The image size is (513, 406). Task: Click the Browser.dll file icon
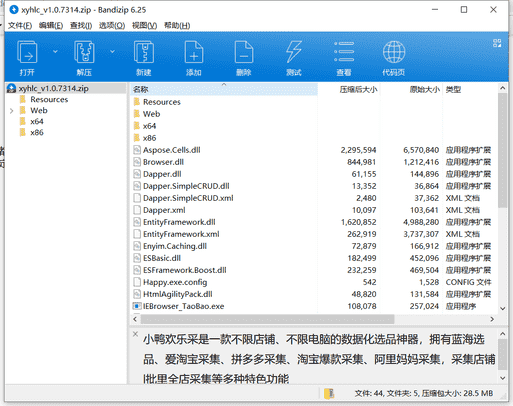pos(137,162)
